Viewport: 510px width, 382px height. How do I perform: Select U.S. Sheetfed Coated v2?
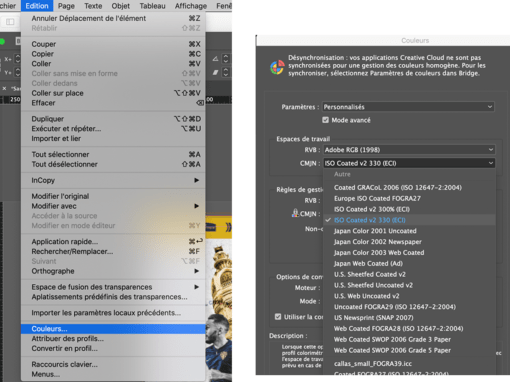(x=409, y=274)
